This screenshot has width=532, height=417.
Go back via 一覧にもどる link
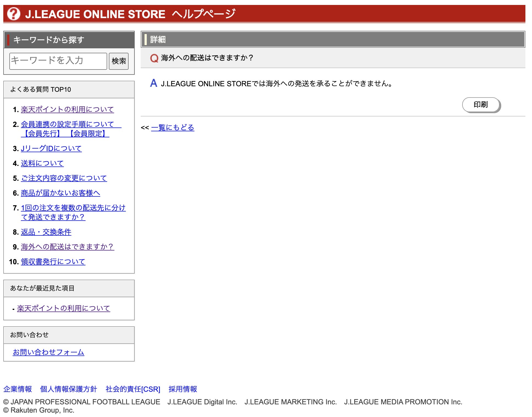pyautogui.click(x=173, y=127)
